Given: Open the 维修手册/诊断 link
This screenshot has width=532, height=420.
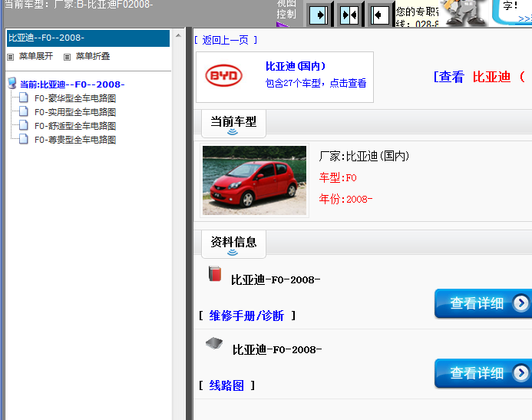Looking at the screenshot, I should [x=246, y=316].
